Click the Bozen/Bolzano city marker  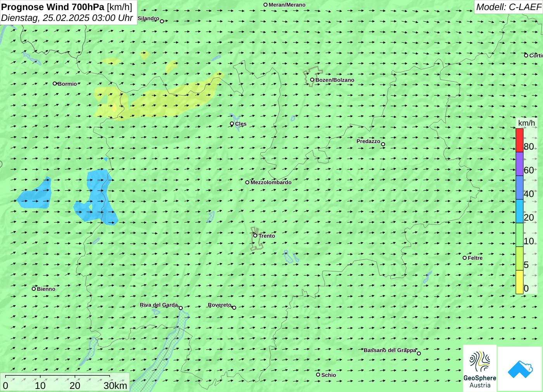[x=312, y=80]
